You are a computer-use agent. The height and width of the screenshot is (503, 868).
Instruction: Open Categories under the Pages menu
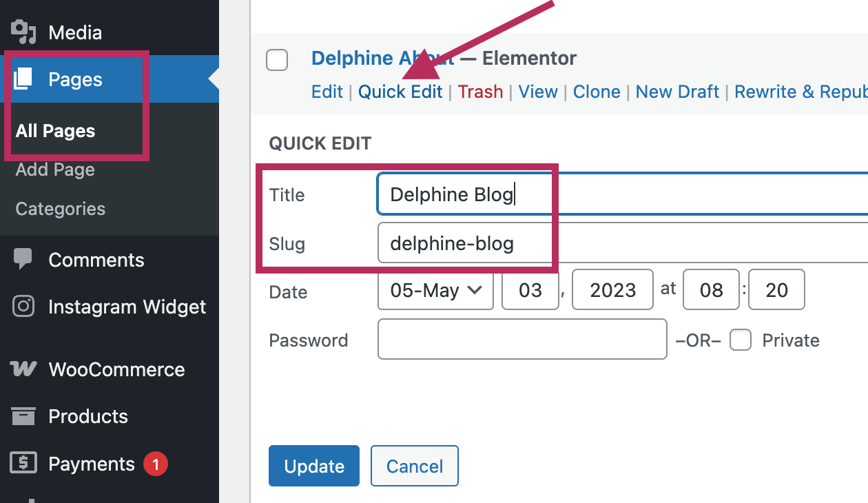coord(61,209)
